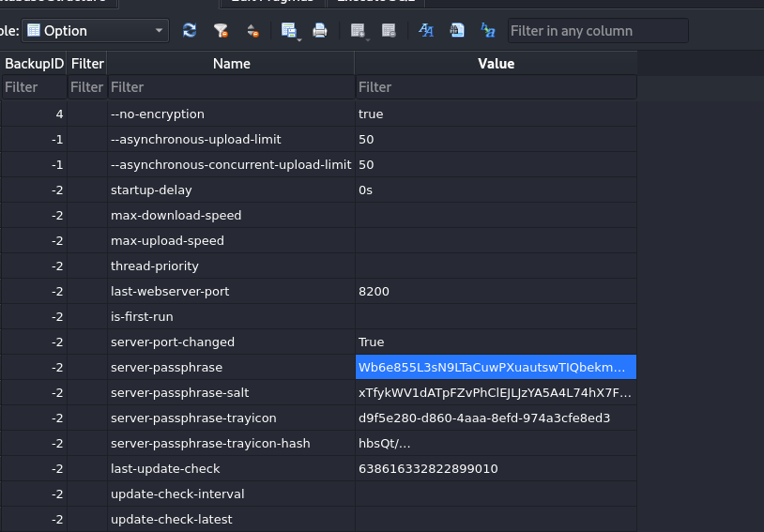Open the find and replace tool

click(488, 31)
